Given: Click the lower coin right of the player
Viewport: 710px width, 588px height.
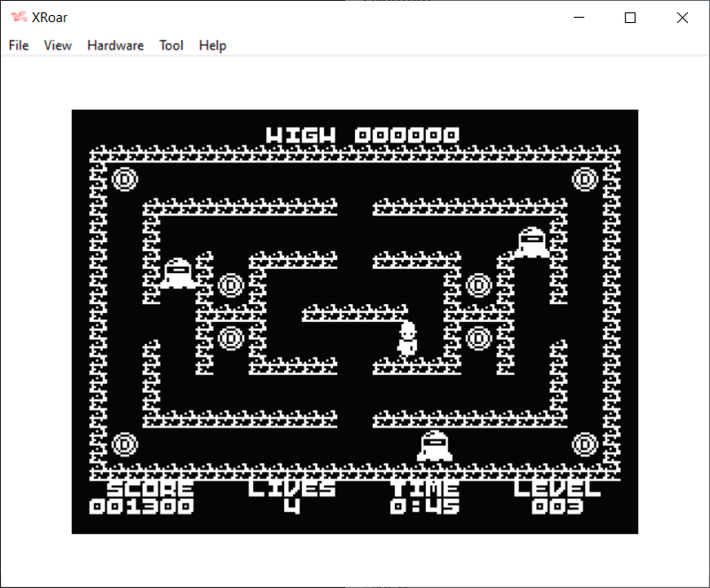Looking at the screenshot, I should 478,338.
